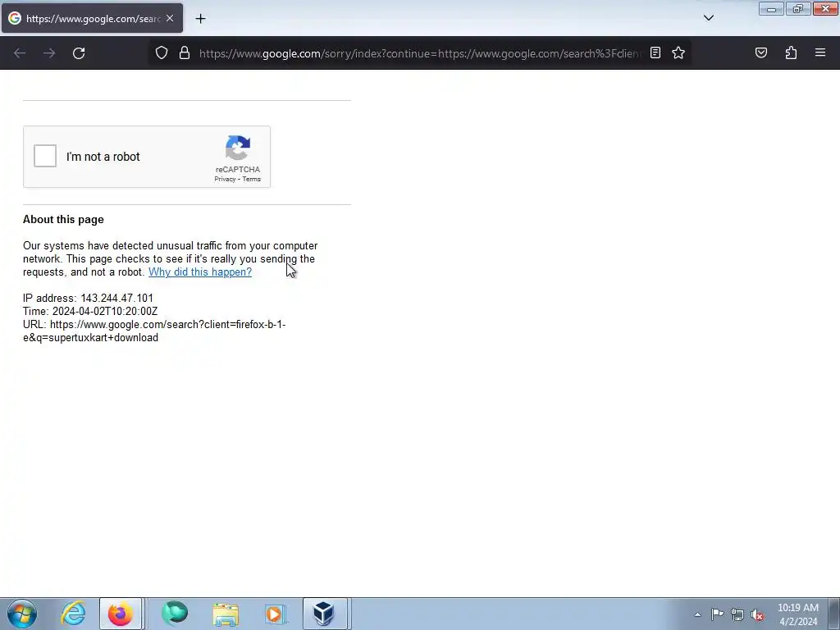
Task: Click the About this page heading
Action: (63, 219)
